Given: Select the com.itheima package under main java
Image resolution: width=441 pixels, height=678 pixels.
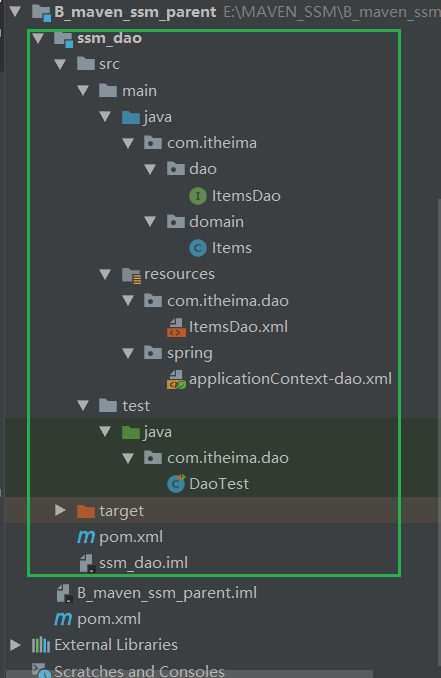Looking at the screenshot, I should (x=200, y=143).
